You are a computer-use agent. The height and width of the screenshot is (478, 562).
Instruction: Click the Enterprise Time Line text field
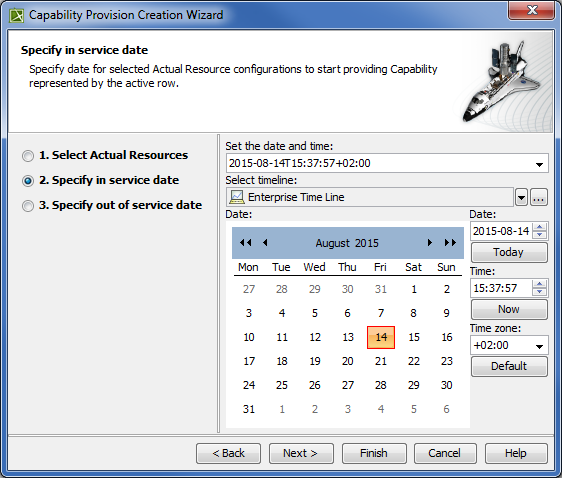(370, 197)
